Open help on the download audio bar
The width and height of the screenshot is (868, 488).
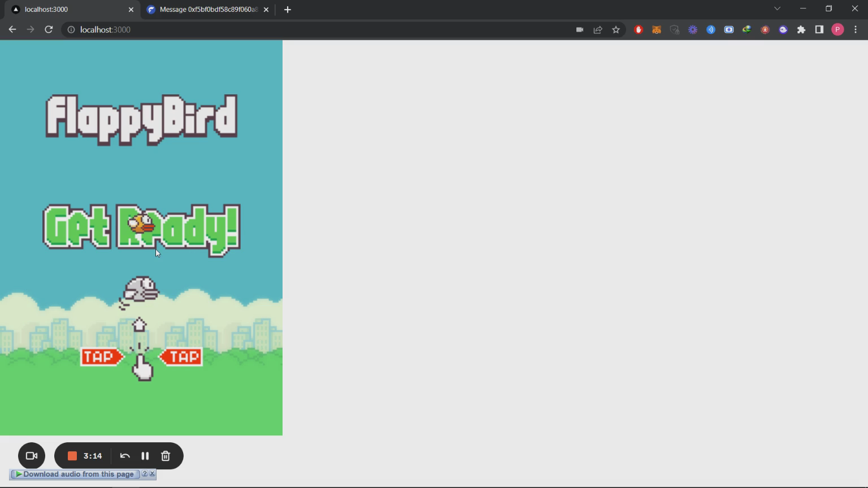point(145,474)
